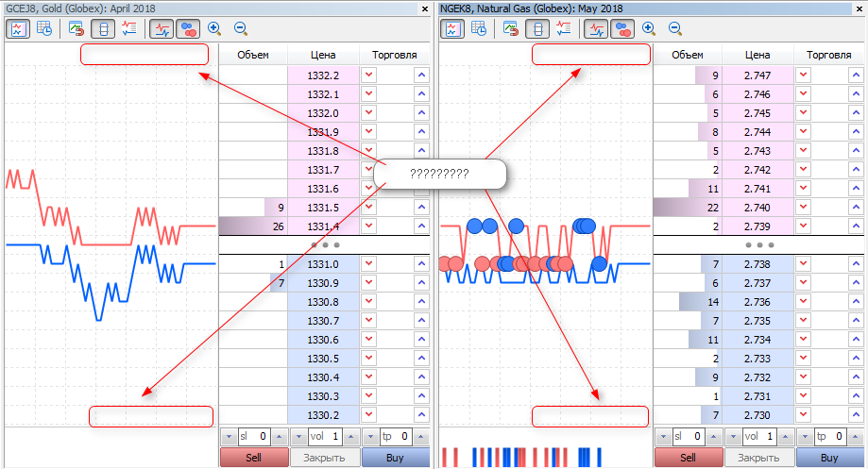Screen dimensions: 868x469
Task: Click the Sell button in Gold window
Action: tap(254, 458)
